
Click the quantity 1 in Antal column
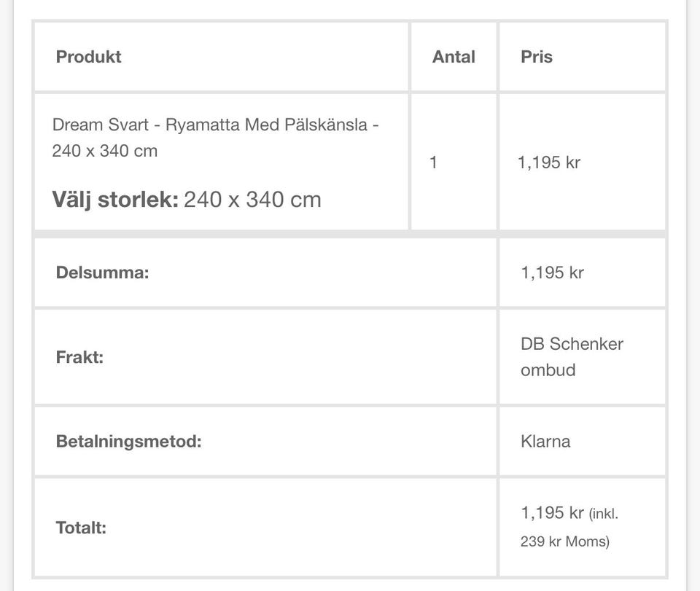[434, 162]
